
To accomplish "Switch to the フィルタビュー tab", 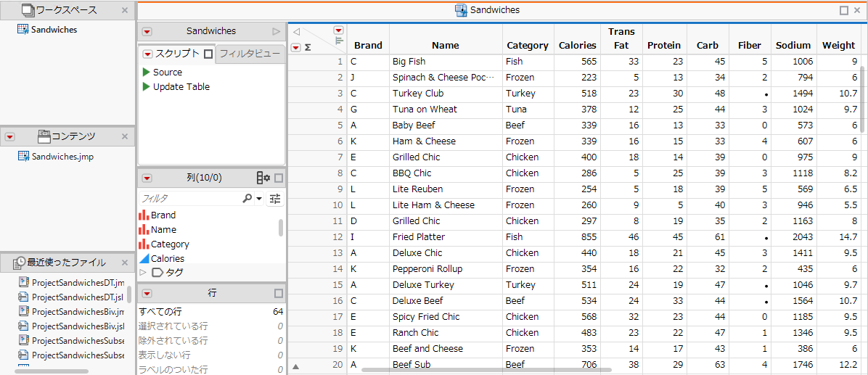I will pyautogui.click(x=249, y=54).
